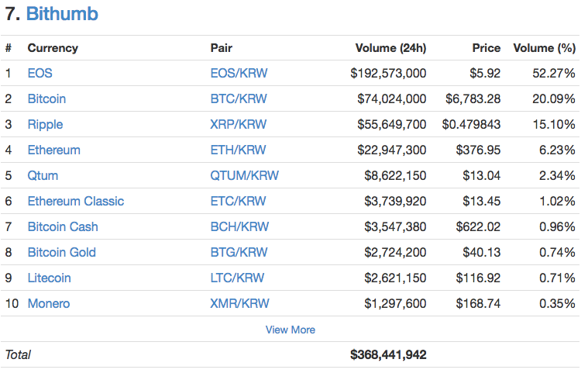Click the 6.23% volume share
The image size is (588, 373).
click(x=557, y=150)
